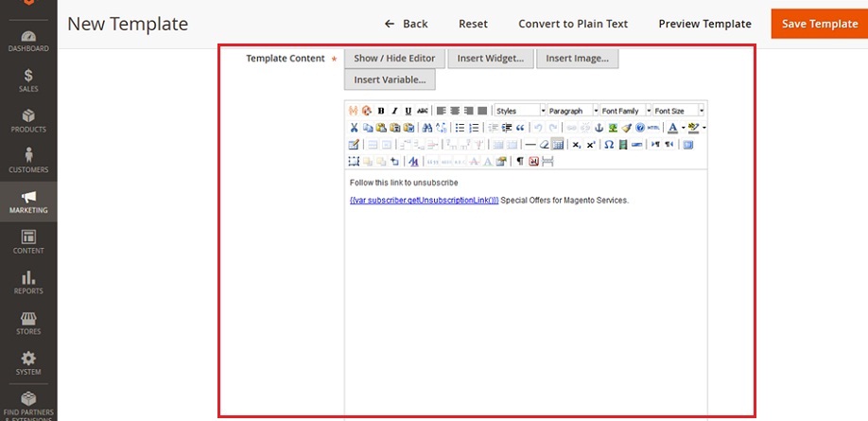Apply the background highlight color
The height and width of the screenshot is (421, 868).
click(694, 128)
